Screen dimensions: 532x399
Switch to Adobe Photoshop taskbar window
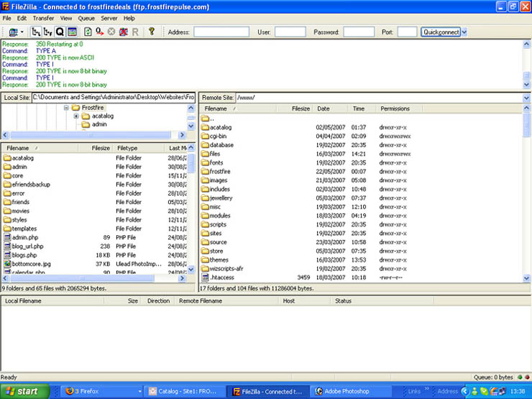tap(350, 391)
